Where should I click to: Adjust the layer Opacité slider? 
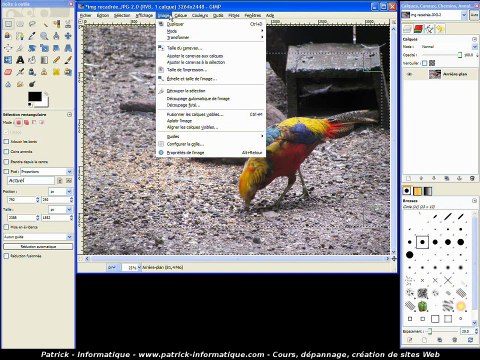[x=441, y=55]
